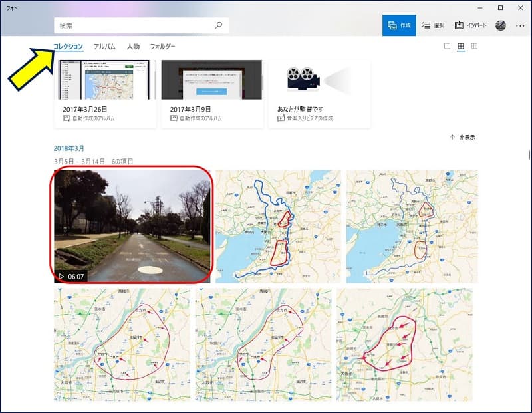Click the インポート (Import) button
Image resolution: width=532 pixels, height=413 pixels.
471,25
